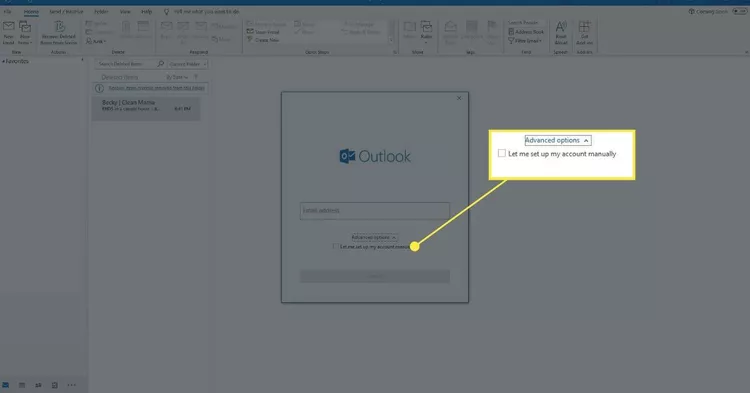The width and height of the screenshot is (750, 393).
Task: Click the Mail icon in the navigation bar
Action: [x=6, y=385]
